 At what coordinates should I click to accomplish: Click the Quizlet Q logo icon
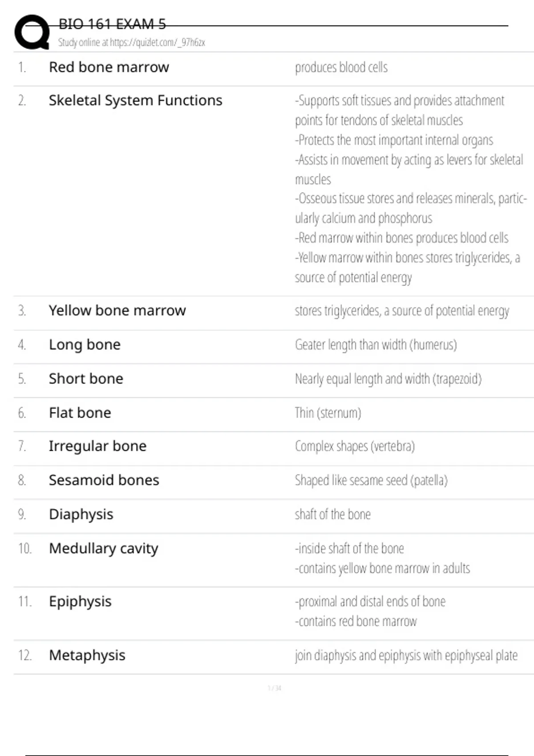click(32, 32)
